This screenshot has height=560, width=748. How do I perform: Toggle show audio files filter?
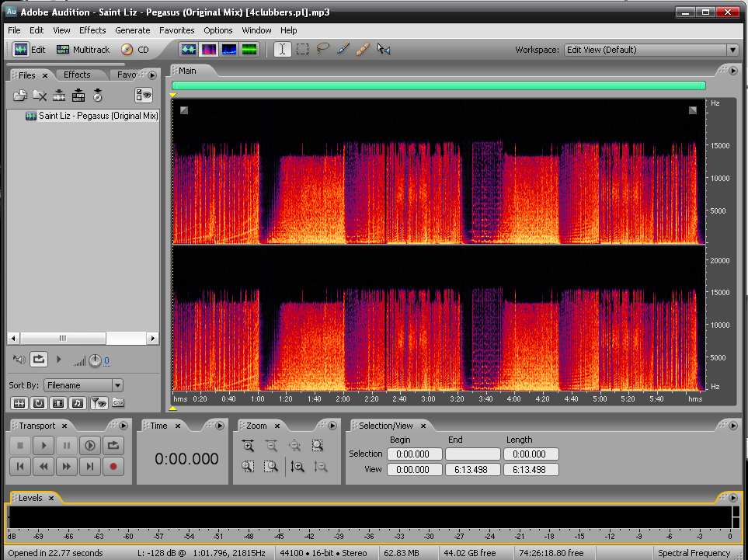19,403
